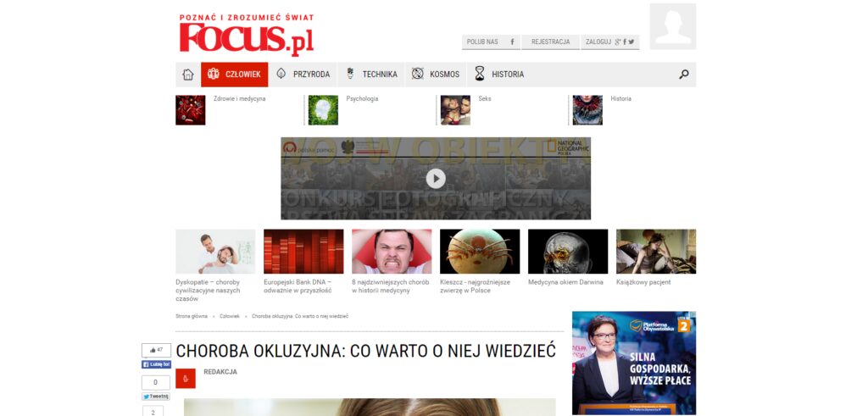Screen dimensions: 868x416
Task: Select the Kosmos menu item
Action: (x=436, y=75)
